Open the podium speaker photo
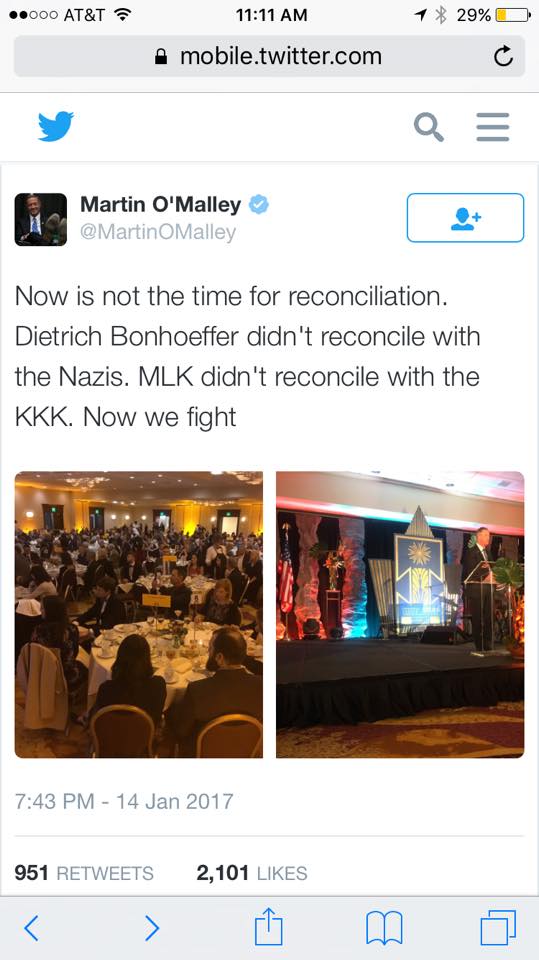Image resolution: width=539 pixels, height=960 pixels. [400, 614]
